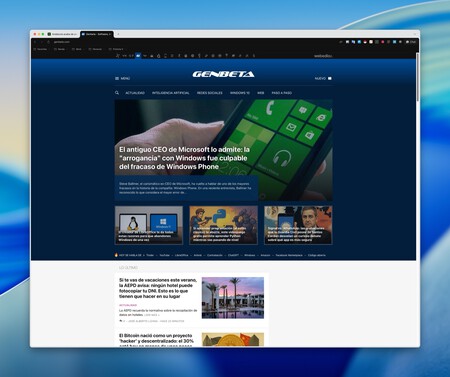This screenshot has width=450, height=377.
Task: Open the Windows Phone CEO headline article
Action: pos(184,158)
